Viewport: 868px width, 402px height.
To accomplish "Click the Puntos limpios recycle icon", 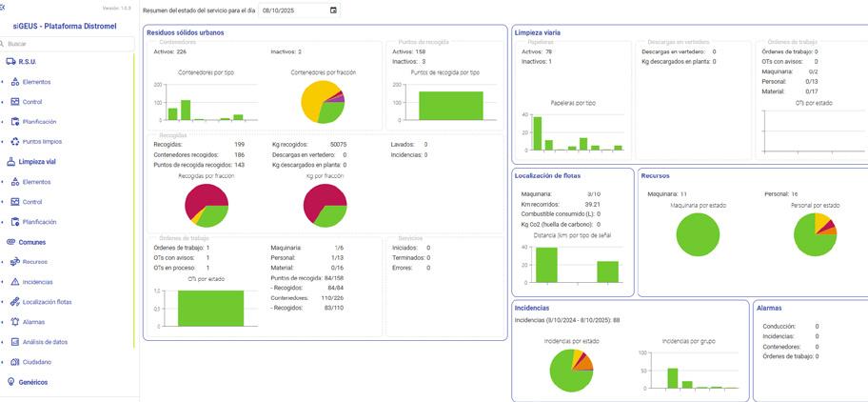I will (x=15, y=142).
